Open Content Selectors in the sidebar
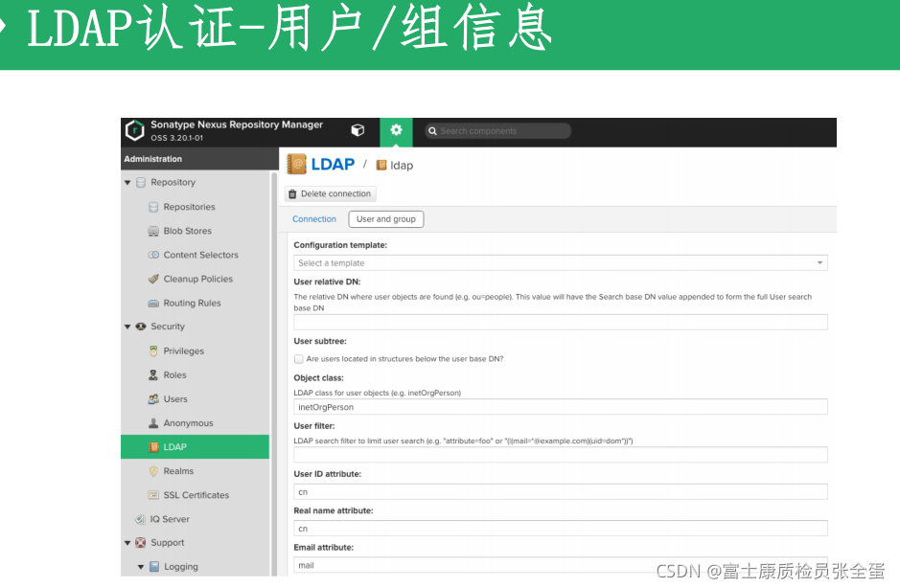 pos(201,255)
